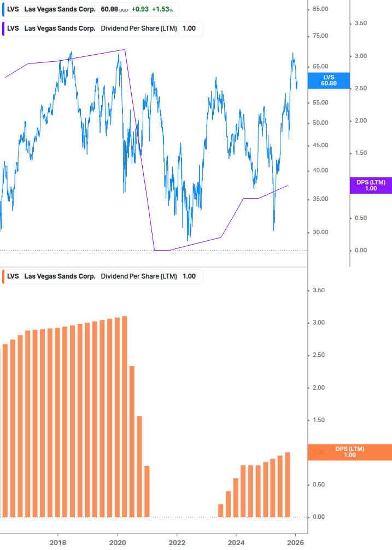Select purple Dividend Per Share legend entry
Screen dimensions: 392x550
(102, 29)
